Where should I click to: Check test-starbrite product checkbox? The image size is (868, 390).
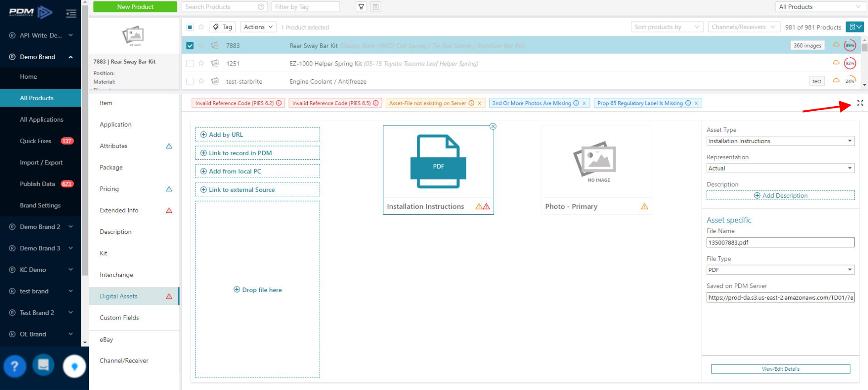190,81
